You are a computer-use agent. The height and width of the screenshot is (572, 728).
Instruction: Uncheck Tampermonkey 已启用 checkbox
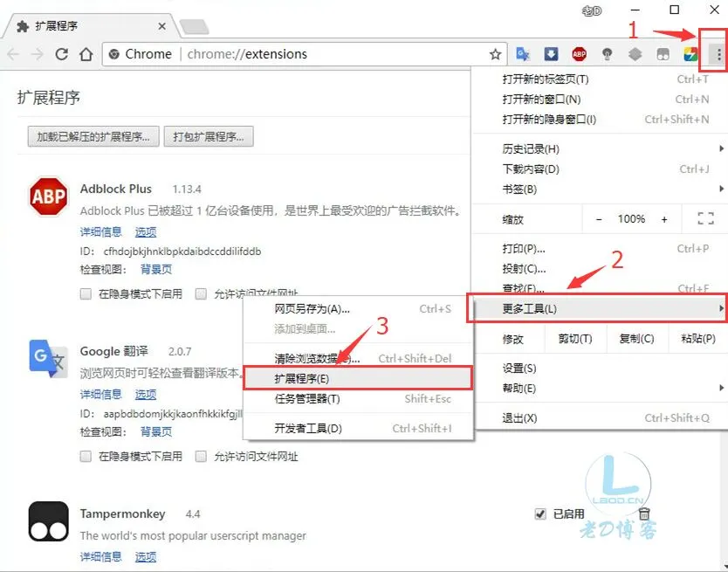tap(540, 513)
